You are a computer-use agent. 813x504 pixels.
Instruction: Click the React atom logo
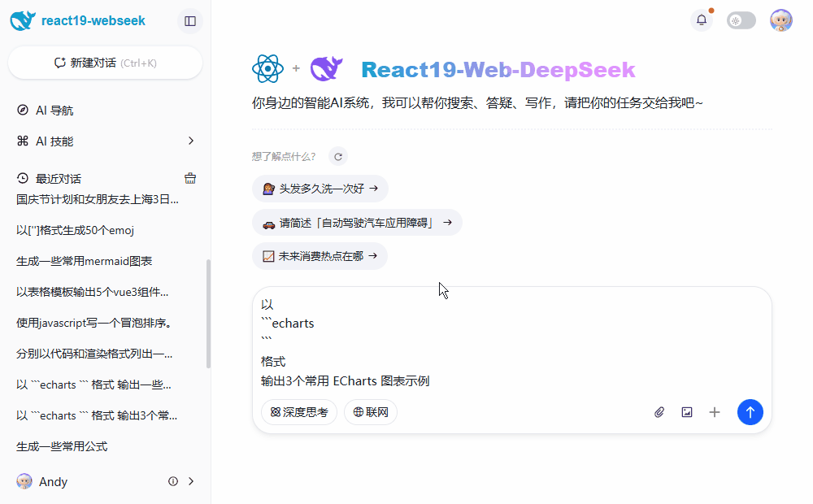pyautogui.click(x=267, y=68)
